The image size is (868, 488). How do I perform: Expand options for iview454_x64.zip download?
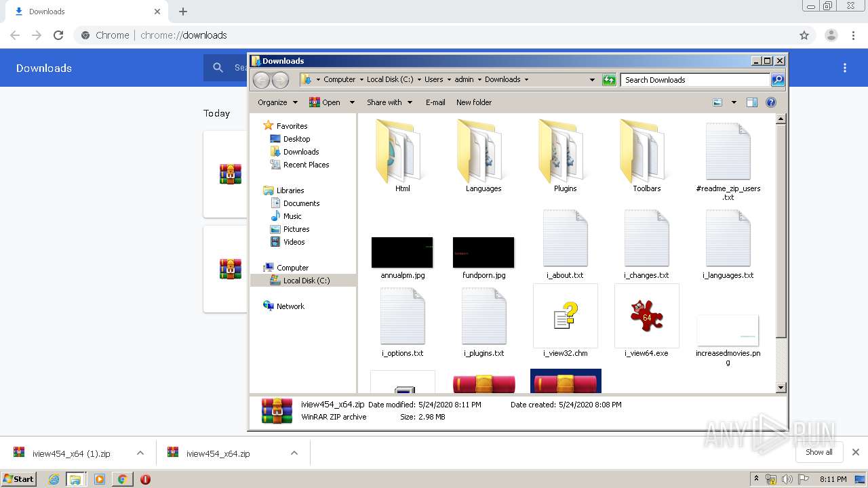(294, 453)
